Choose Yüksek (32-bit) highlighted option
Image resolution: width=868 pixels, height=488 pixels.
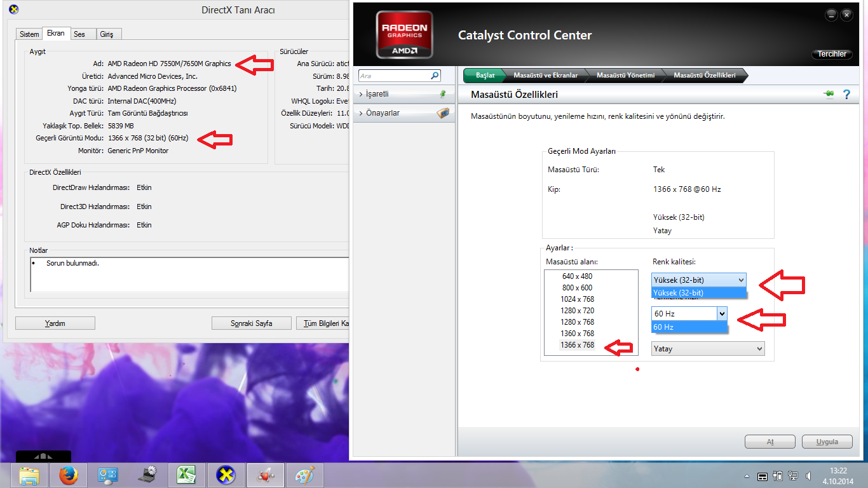click(x=699, y=293)
